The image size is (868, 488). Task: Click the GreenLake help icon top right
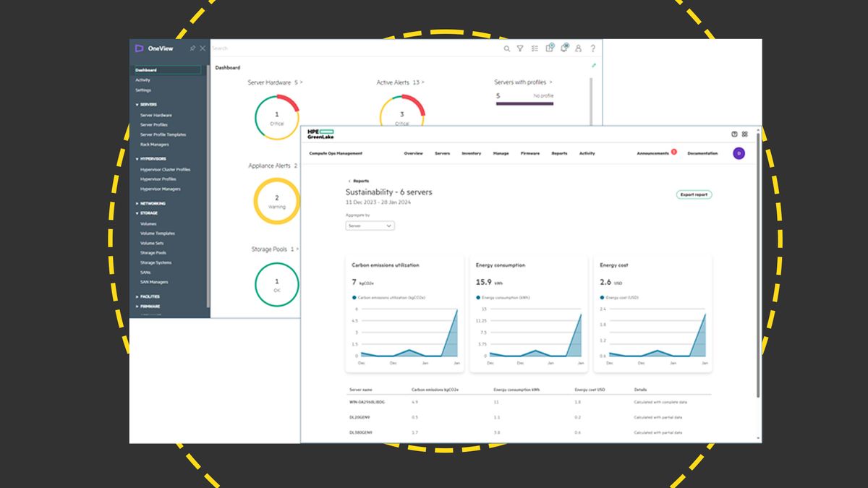click(734, 133)
